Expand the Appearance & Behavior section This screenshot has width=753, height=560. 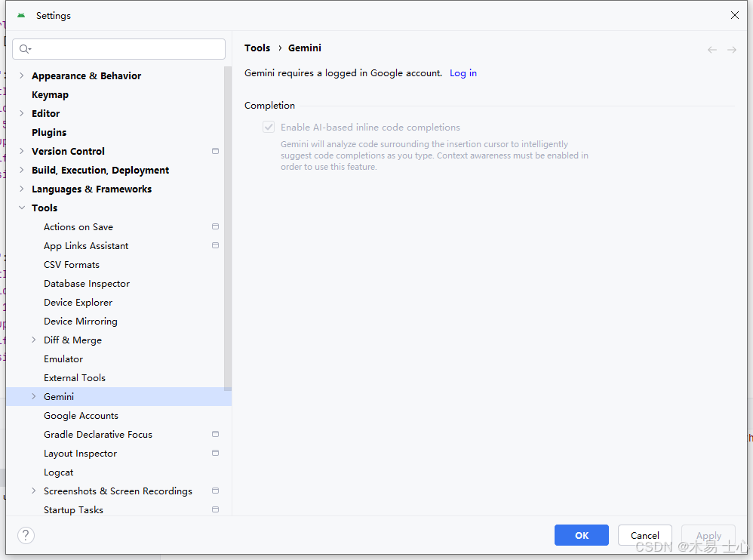coord(22,75)
